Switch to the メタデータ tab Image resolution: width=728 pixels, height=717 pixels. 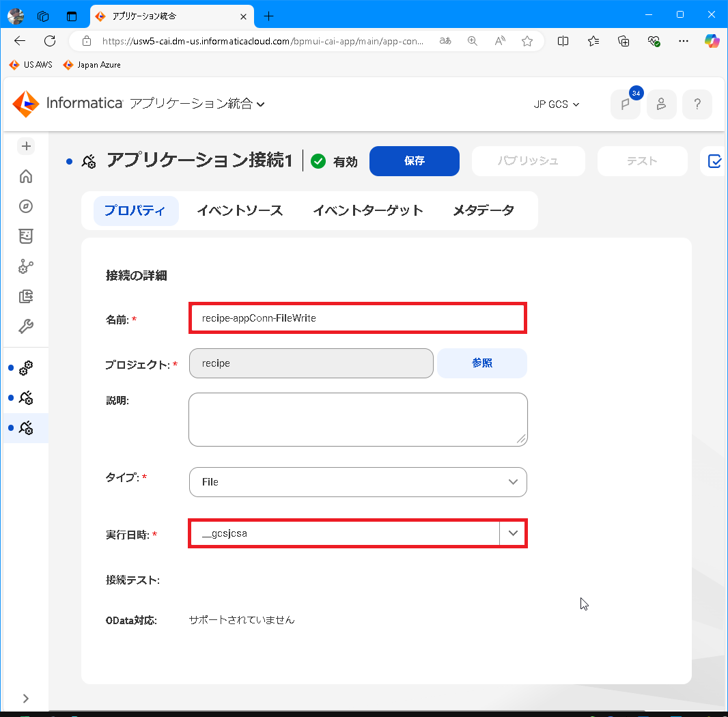[x=484, y=211]
